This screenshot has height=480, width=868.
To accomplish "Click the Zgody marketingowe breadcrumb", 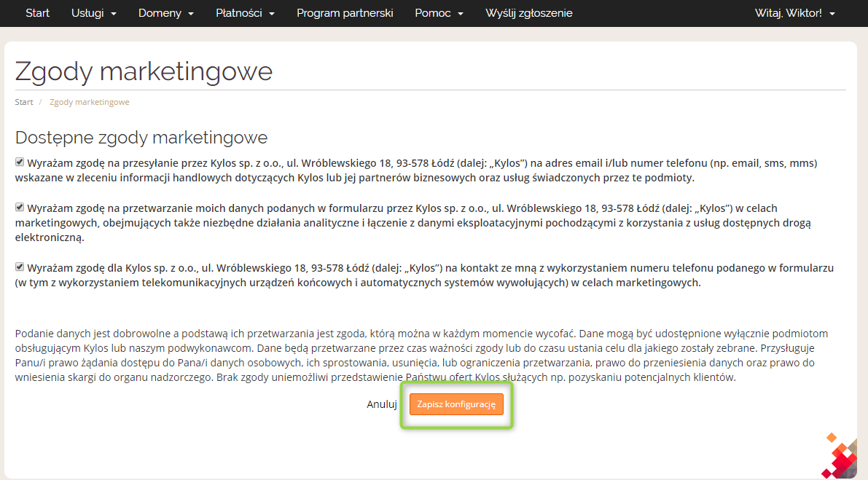I will pos(89,102).
